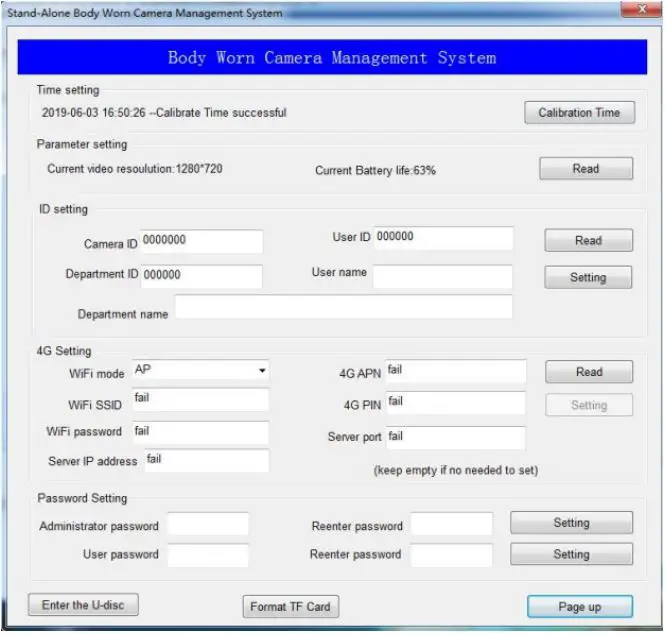This screenshot has height=635, width=666.
Task: Go back with Page up button
Action: coord(580,607)
